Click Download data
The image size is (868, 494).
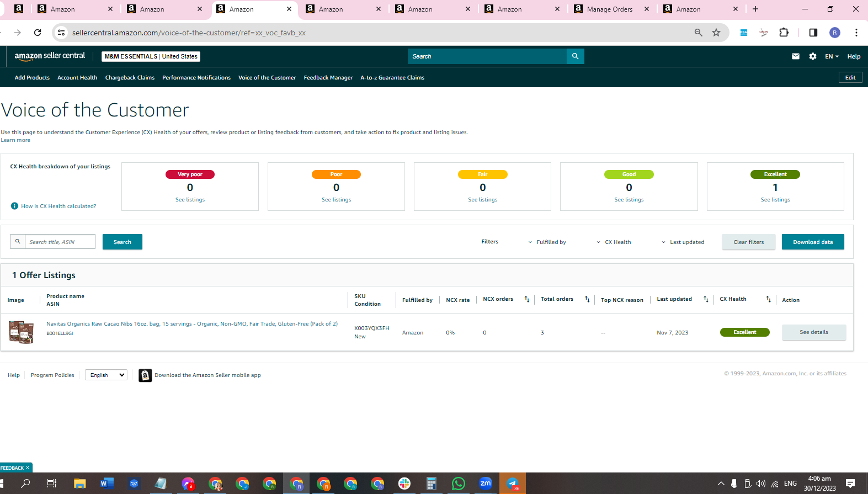point(813,242)
